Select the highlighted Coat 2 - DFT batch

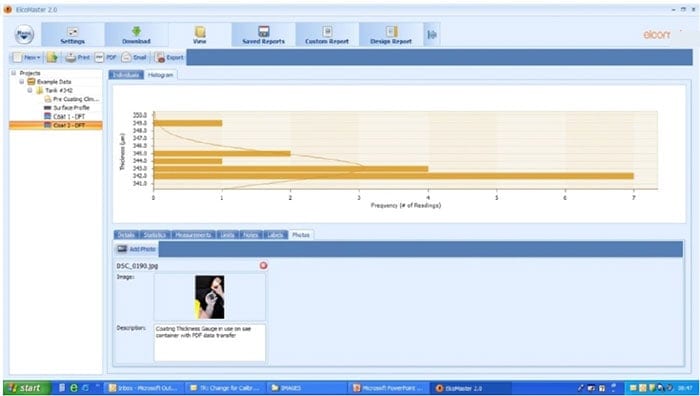pos(56,125)
